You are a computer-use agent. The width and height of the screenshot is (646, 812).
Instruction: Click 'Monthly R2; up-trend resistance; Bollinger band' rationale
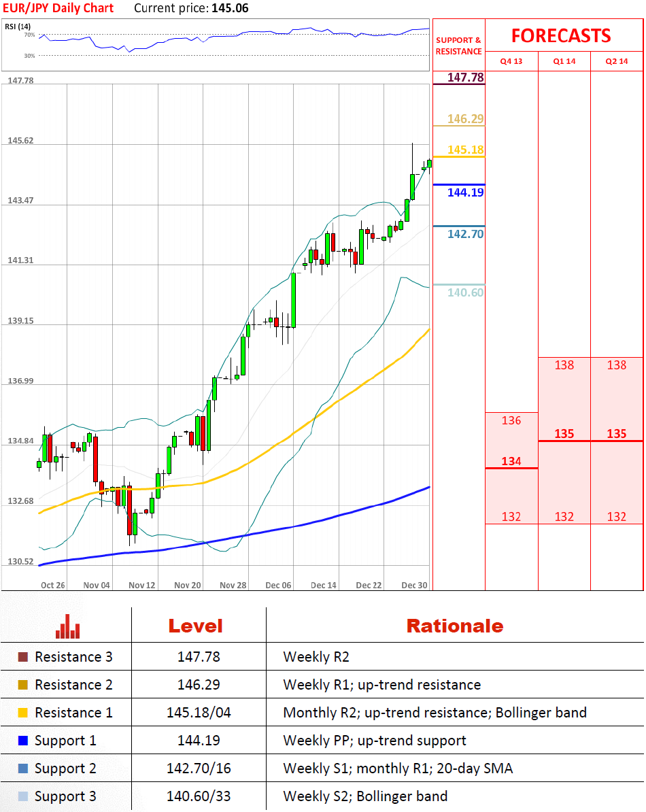pyautogui.click(x=435, y=713)
